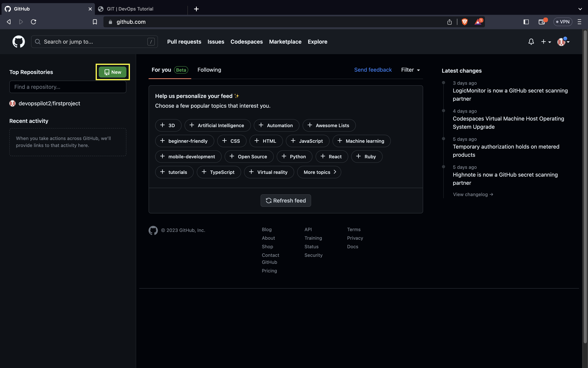Open the notifications bell

click(x=531, y=42)
